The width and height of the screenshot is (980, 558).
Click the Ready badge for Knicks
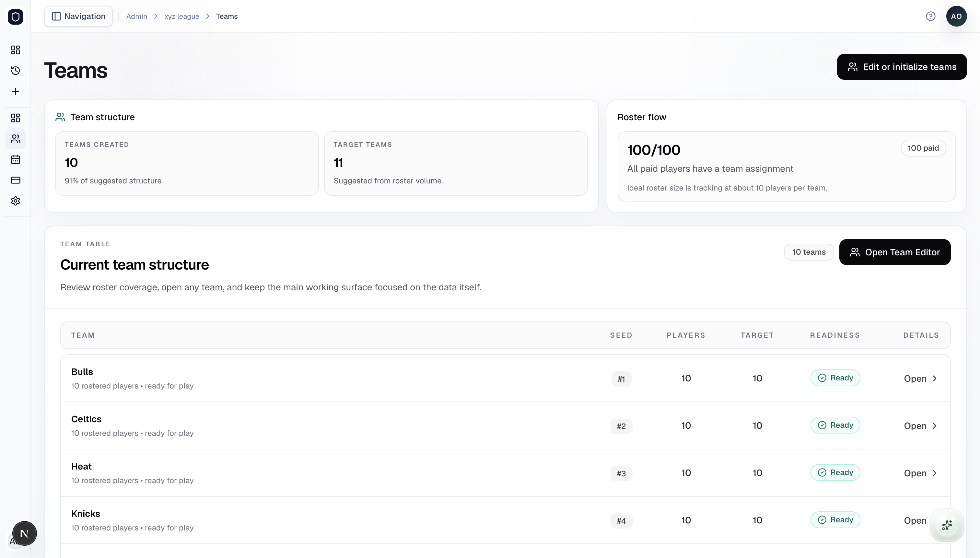click(x=835, y=520)
